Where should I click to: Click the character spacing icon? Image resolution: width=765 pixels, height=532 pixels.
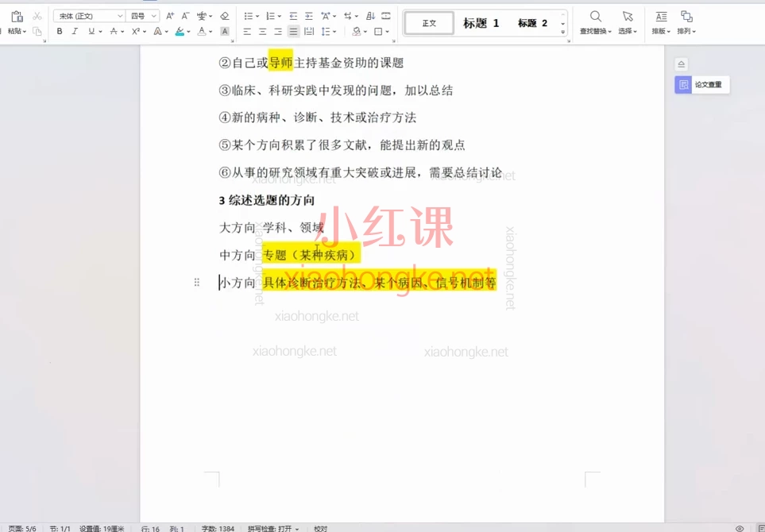point(325,16)
